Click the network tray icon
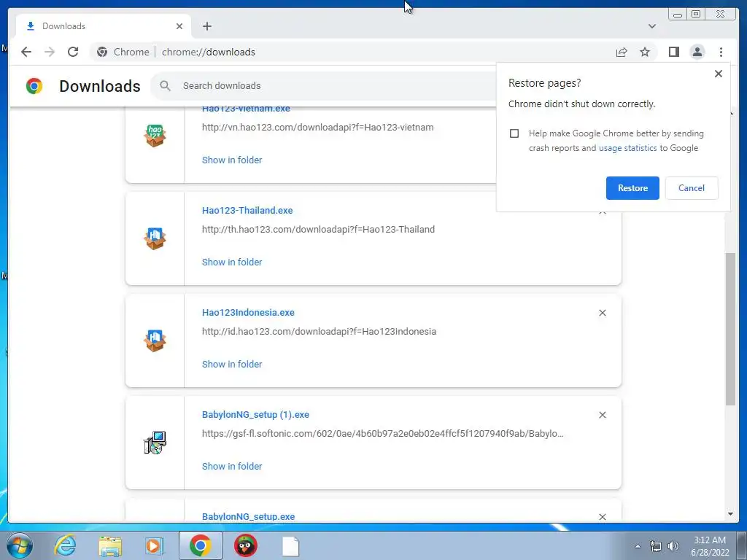The image size is (747, 560). pos(656,546)
